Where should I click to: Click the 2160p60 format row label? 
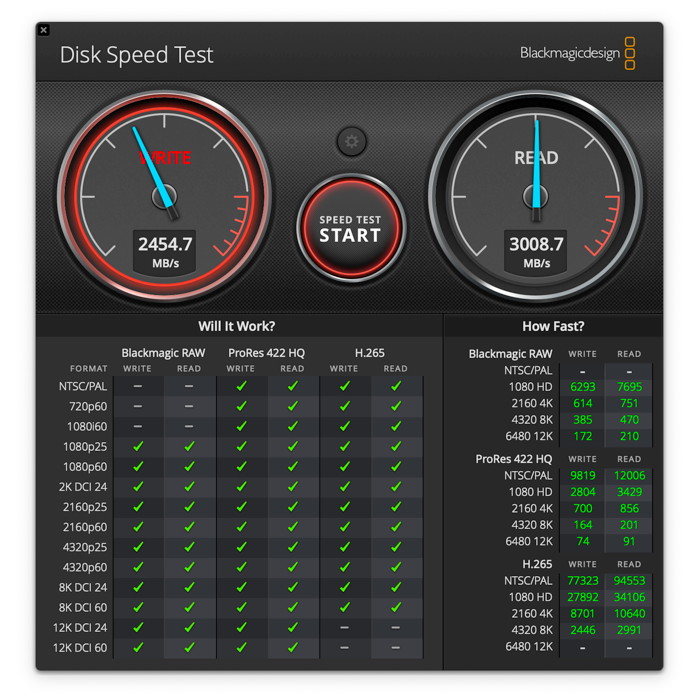point(85,527)
